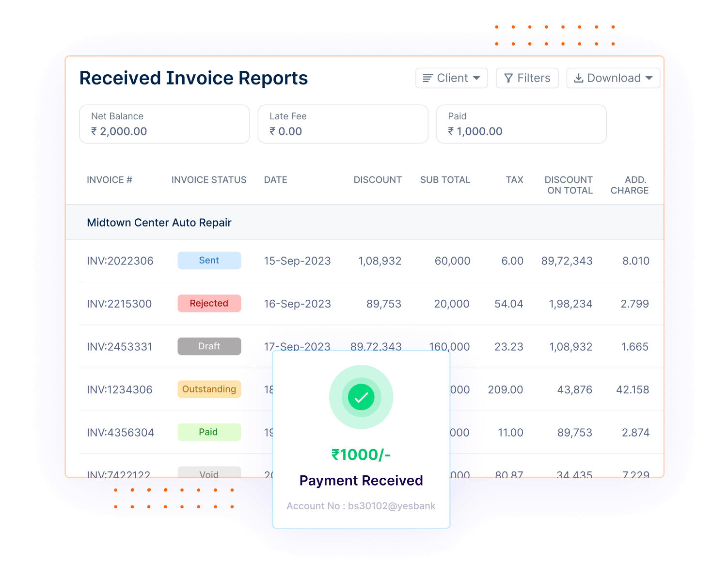Open invoice INV:4356304

click(x=121, y=433)
